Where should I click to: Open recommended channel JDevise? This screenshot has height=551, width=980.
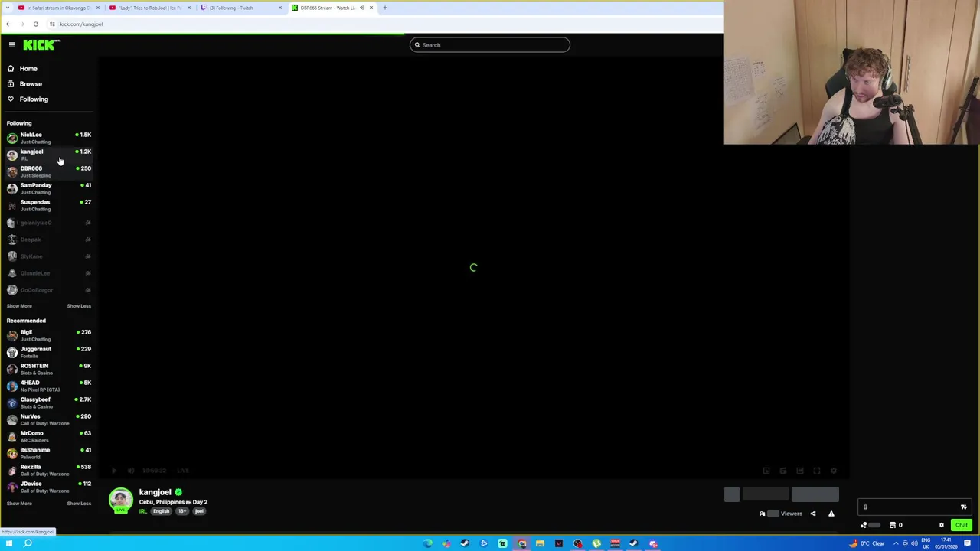point(49,487)
